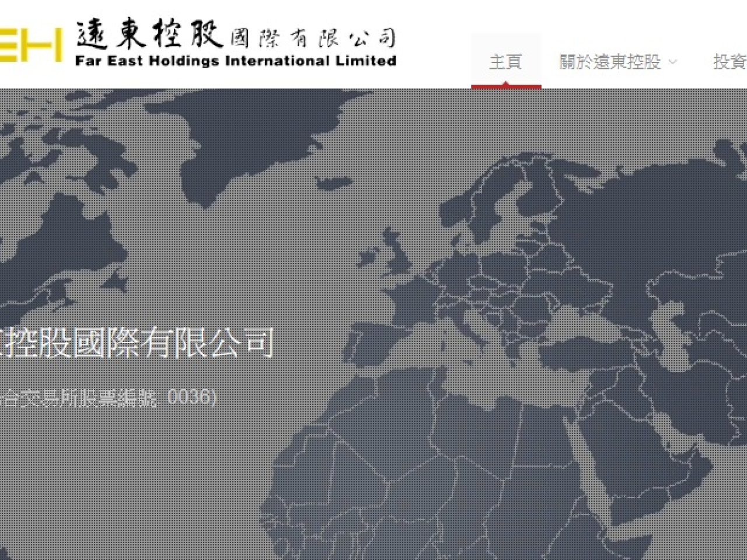Click the red active indicator under 主頁

506,86
